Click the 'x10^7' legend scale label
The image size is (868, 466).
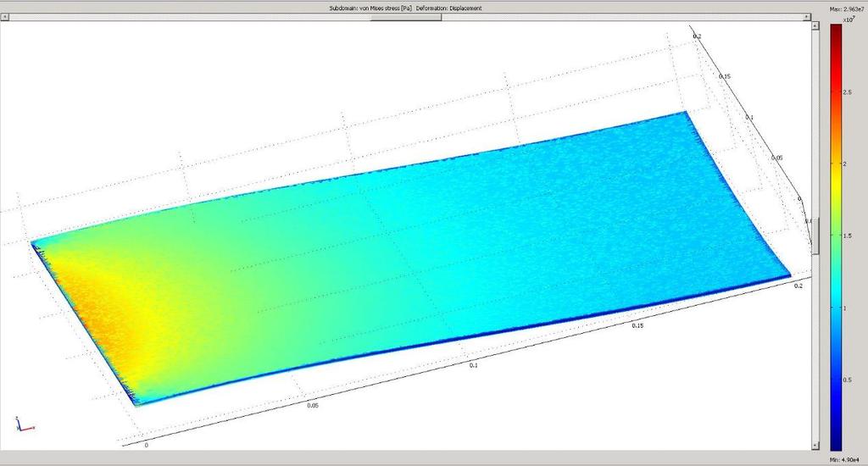[x=849, y=19]
